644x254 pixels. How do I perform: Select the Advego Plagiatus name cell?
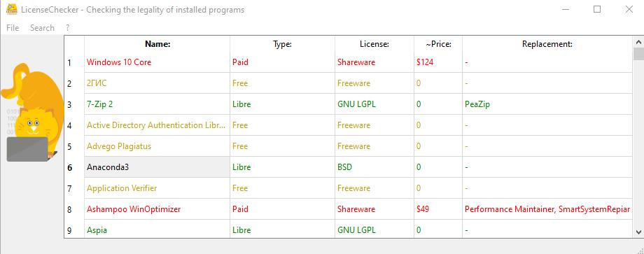pyautogui.click(x=157, y=146)
